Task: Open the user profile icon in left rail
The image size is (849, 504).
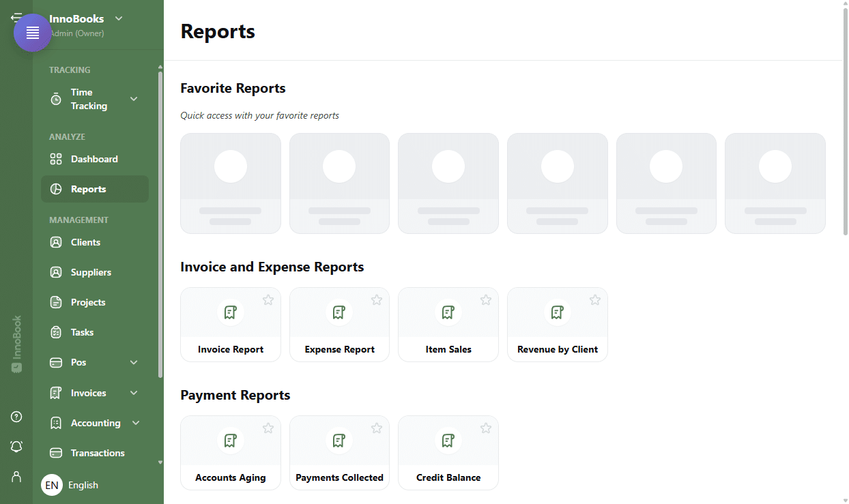Action: point(16,476)
